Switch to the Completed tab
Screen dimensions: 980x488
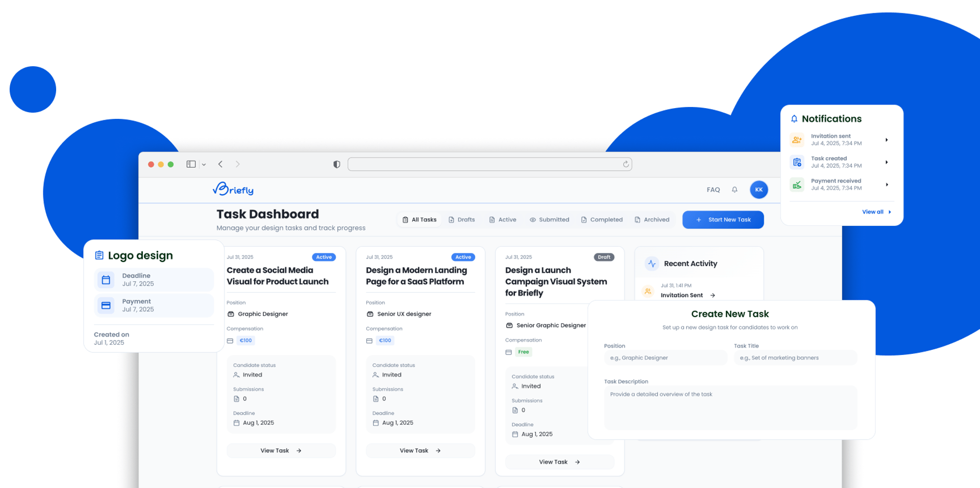point(602,220)
